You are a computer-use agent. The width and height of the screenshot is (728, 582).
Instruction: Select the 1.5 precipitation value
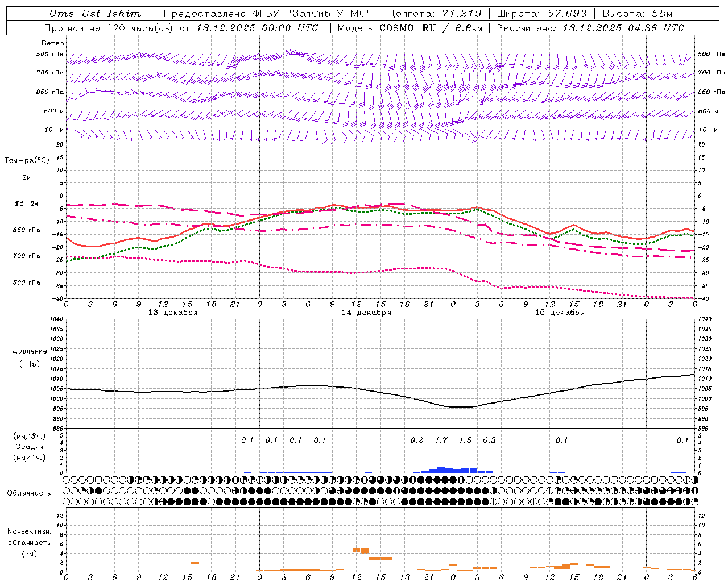click(x=465, y=440)
